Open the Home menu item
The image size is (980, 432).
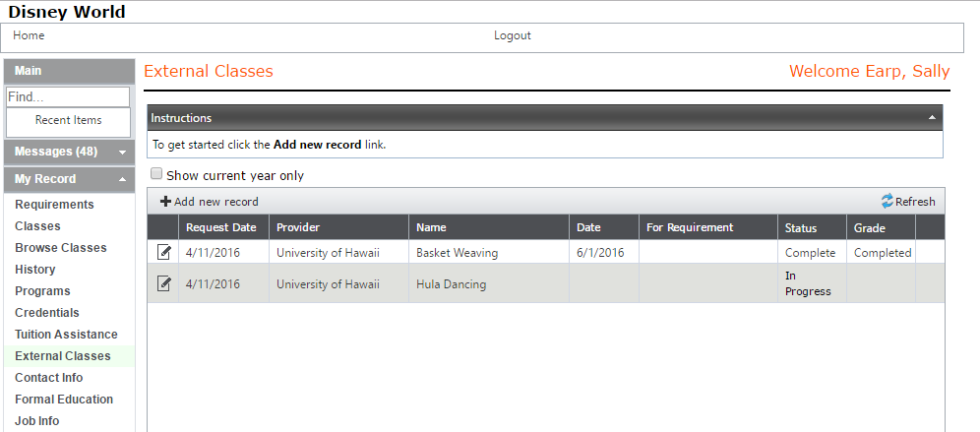point(29,35)
